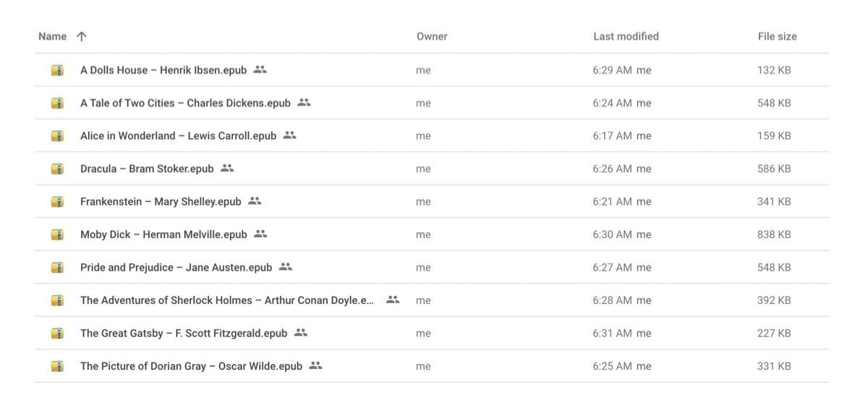Open Pride and Prejudice – Jane Austen.epub
868x416 pixels.
pos(176,268)
